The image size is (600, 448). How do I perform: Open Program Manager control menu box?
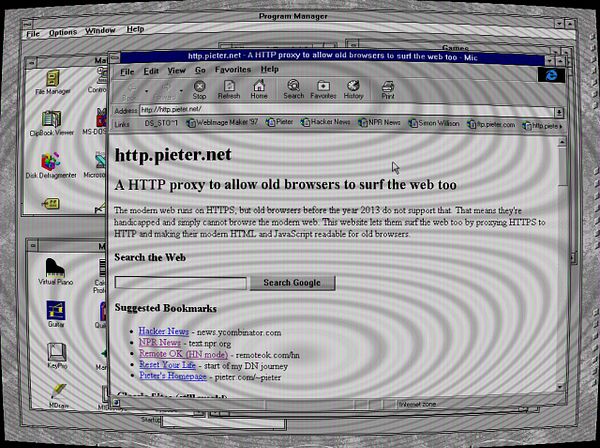coord(27,24)
